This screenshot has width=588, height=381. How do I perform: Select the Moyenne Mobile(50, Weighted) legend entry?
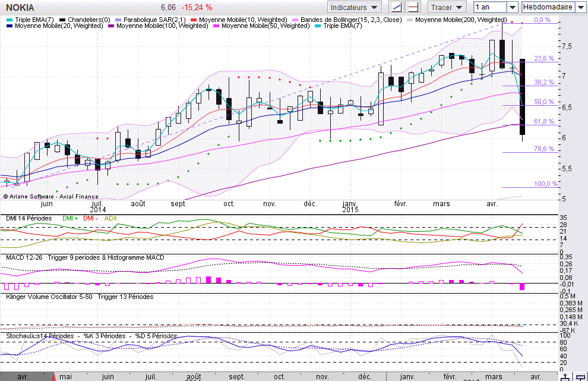[x=261, y=26]
